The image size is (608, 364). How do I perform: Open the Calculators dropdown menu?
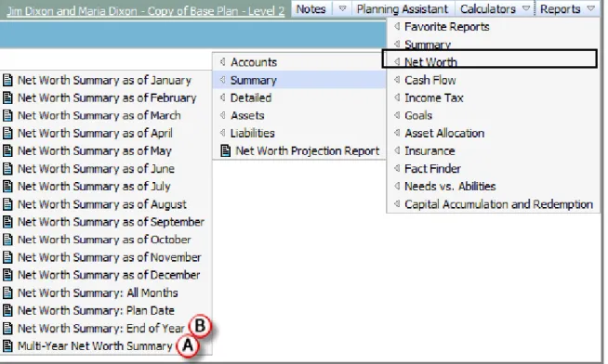(x=495, y=9)
